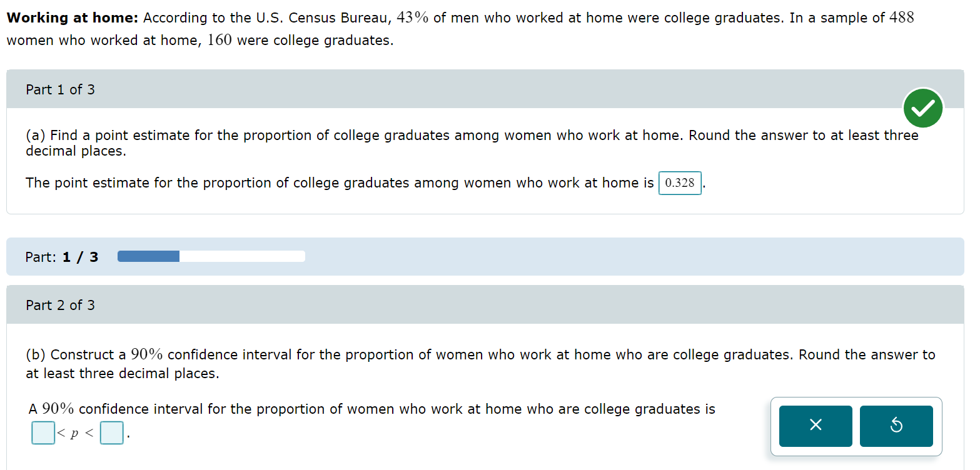980x470 pixels.
Task: Click the number 160 in the problem text
Action: 220,41
